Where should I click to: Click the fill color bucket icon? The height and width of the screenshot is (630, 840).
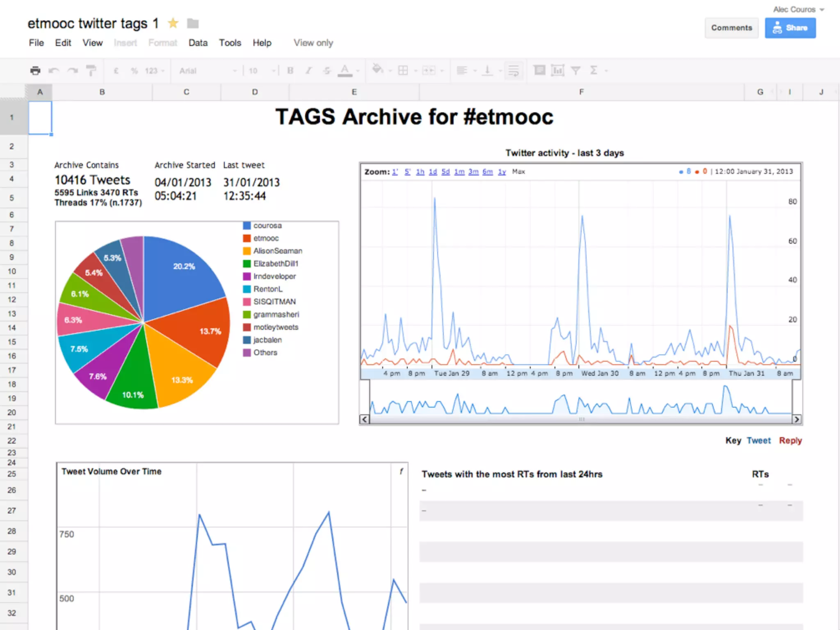pyautogui.click(x=377, y=70)
